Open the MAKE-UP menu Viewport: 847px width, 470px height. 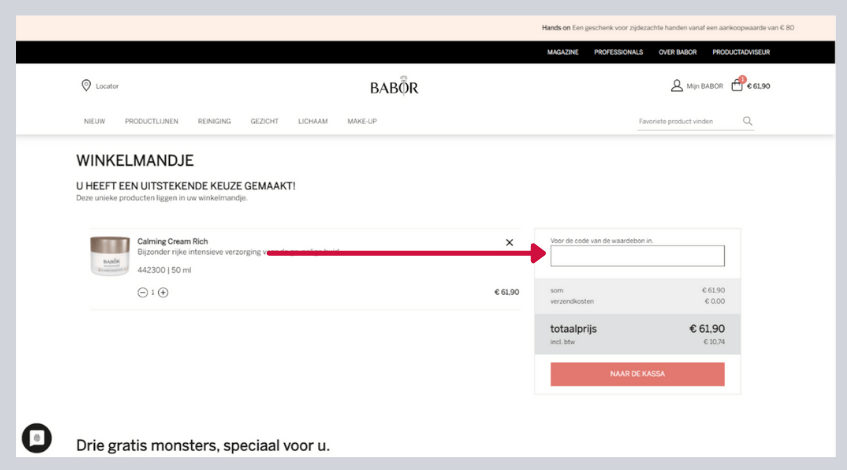click(362, 122)
